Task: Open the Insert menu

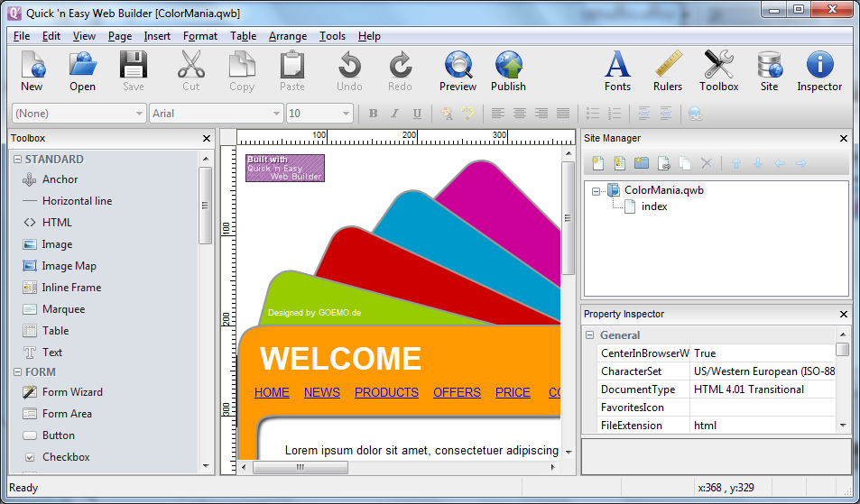Action: [157, 36]
